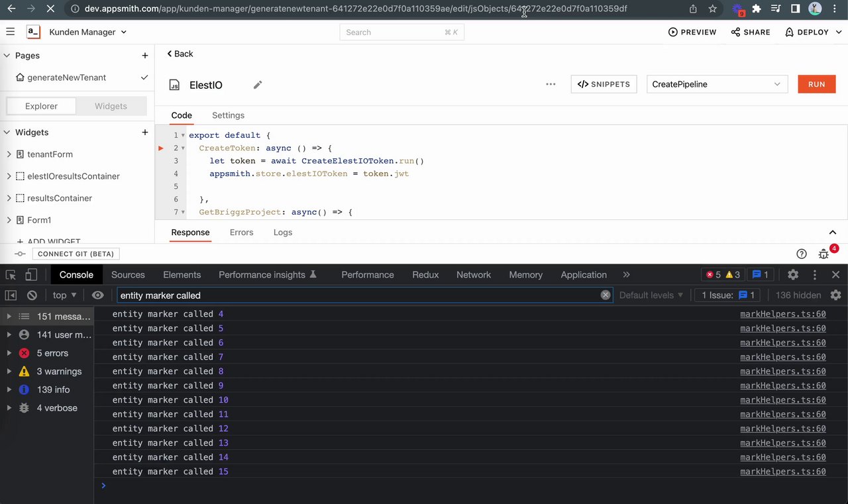Viewport: 848px width, 504px height.
Task: Open the debugger bug icon
Action: coord(823,254)
